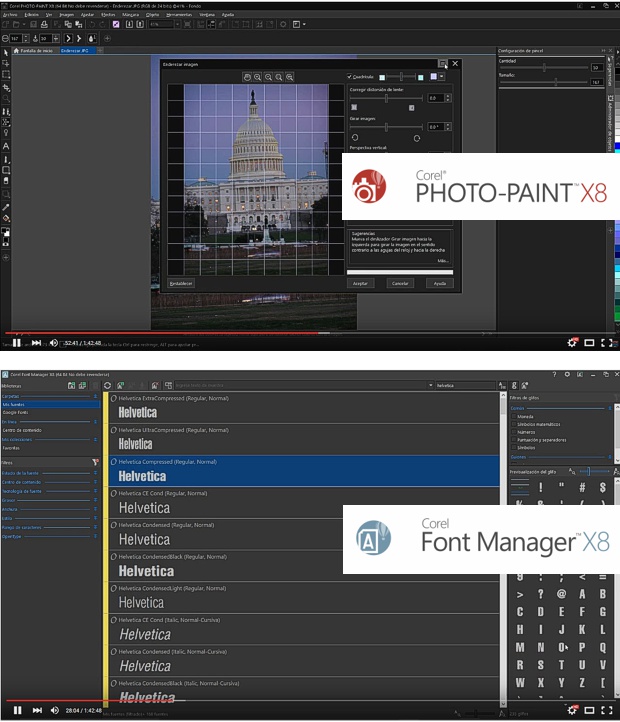Click the highlighted purple icon in PHOTO-PAINT standard toolbar

click(x=116, y=24)
